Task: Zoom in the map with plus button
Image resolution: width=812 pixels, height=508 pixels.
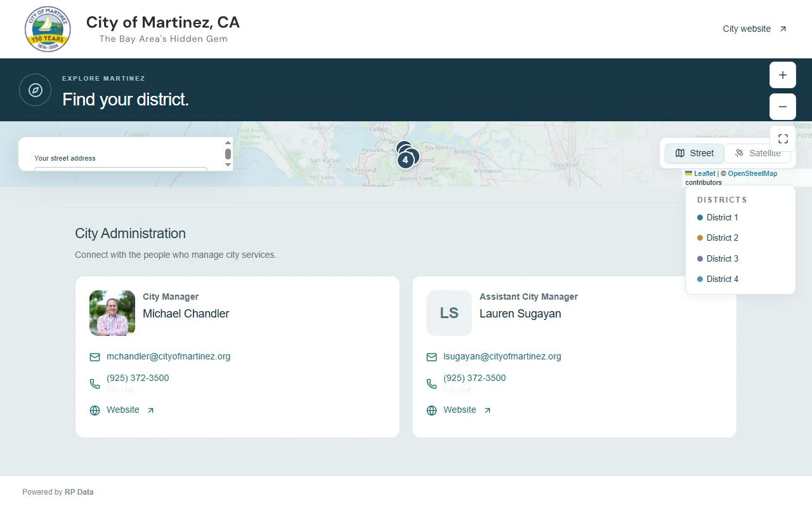Action: click(x=783, y=75)
